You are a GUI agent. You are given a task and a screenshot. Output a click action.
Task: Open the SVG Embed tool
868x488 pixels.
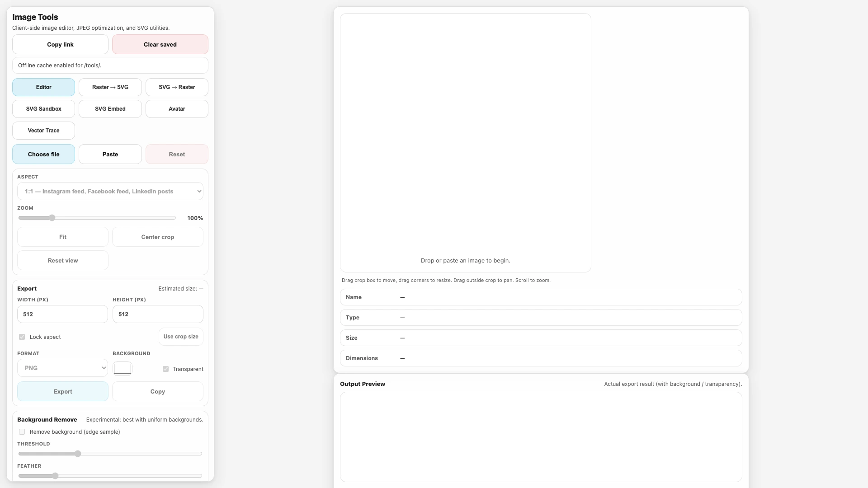point(110,108)
